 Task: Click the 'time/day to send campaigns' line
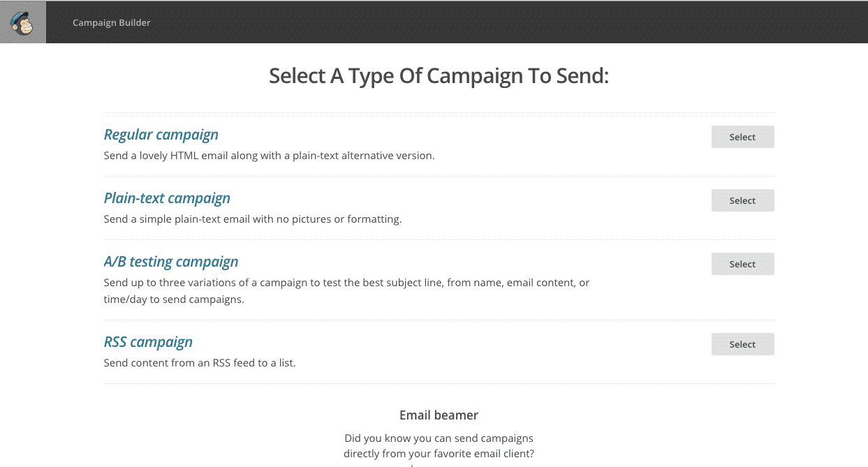click(174, 299)
